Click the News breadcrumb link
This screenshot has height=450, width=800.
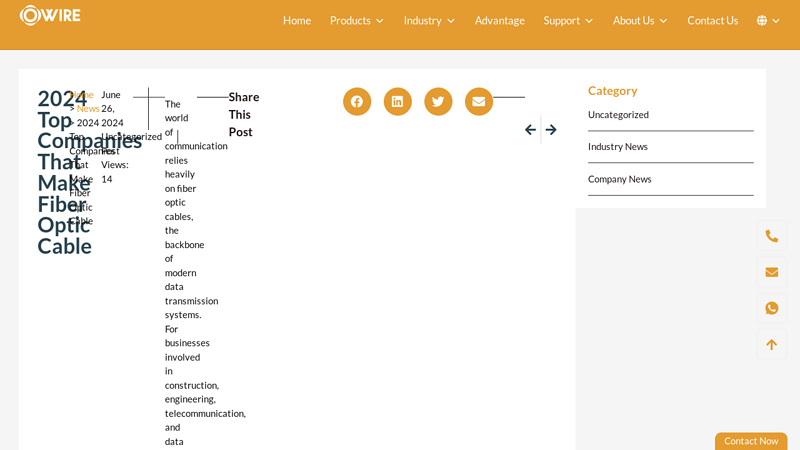(88, 109)
